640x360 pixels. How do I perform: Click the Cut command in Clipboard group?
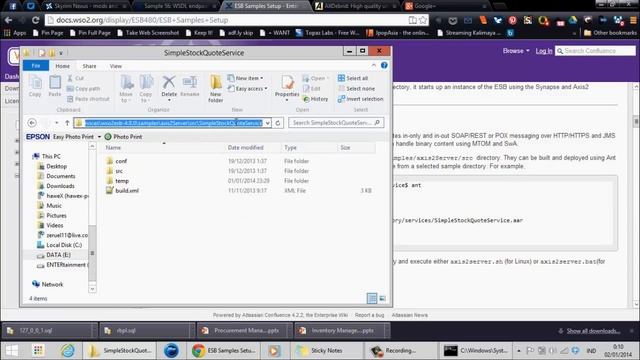[x=76, y=78]
